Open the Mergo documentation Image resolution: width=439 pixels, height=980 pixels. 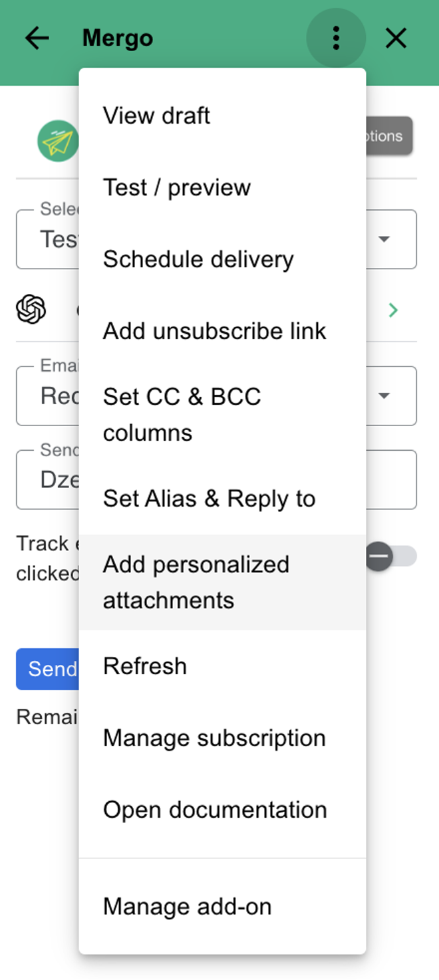(x=214, y=809)
